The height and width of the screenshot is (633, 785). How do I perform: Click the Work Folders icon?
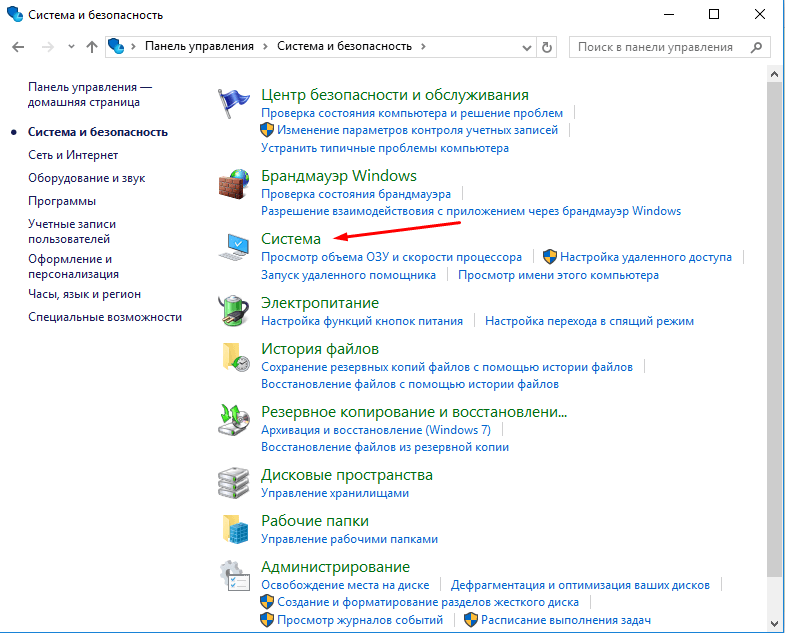point(235,529)
